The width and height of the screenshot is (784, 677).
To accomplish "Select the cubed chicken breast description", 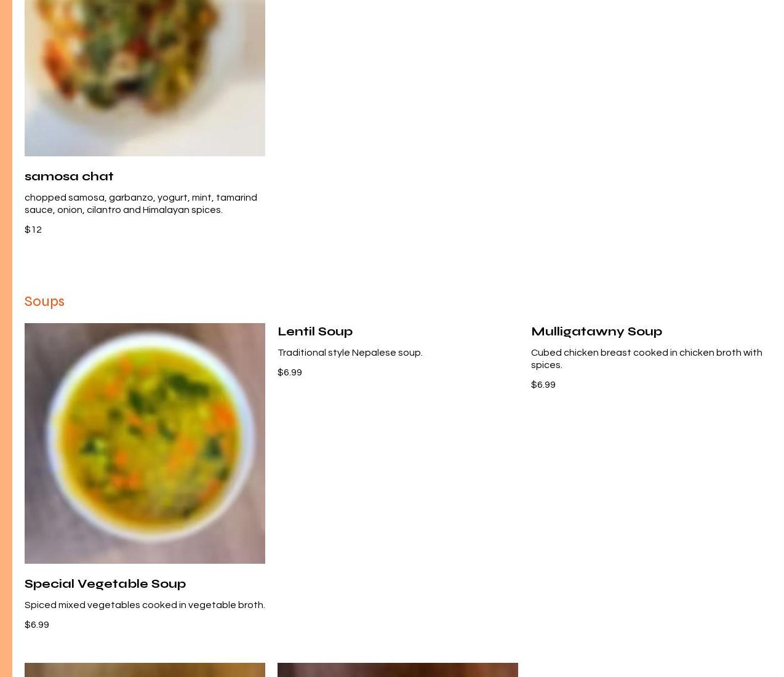I will tap(646, 359).
